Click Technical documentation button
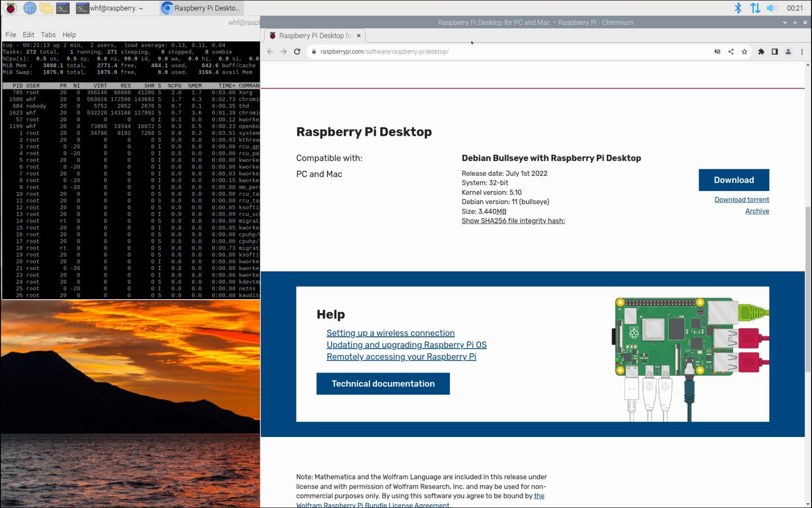 [x=383, y=384]
